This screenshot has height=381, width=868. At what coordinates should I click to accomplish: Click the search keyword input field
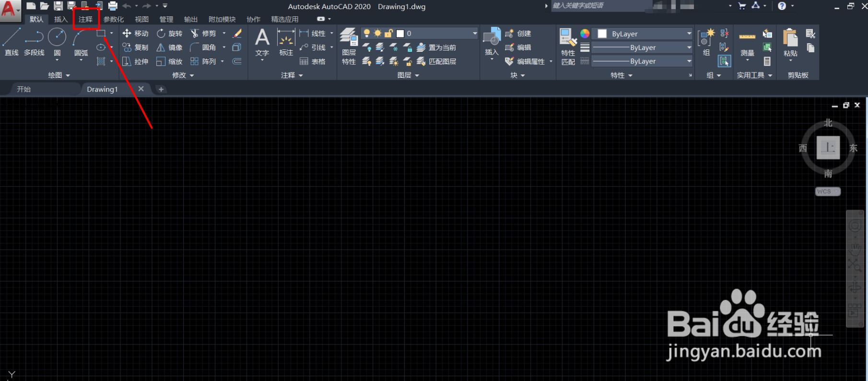coord(600,6)
